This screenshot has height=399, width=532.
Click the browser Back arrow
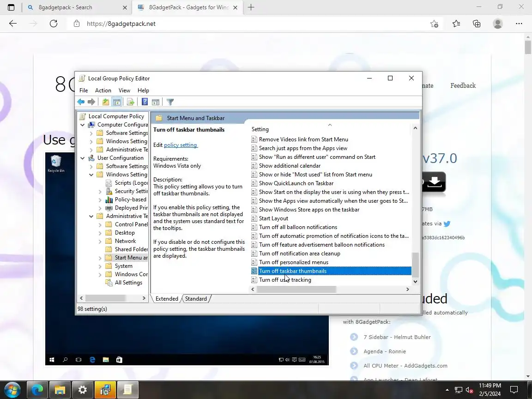coord(13,24)
